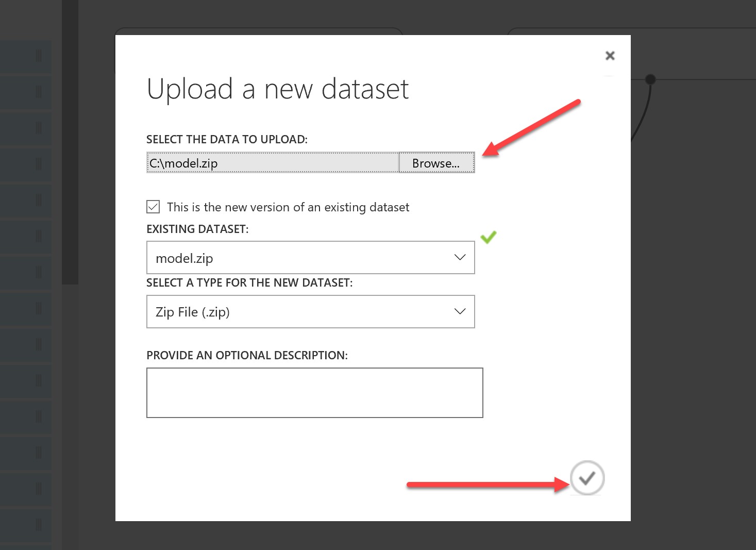Re-enable the existing dataset version checkbox
The image size is (756, 550).
coord(153,206)
